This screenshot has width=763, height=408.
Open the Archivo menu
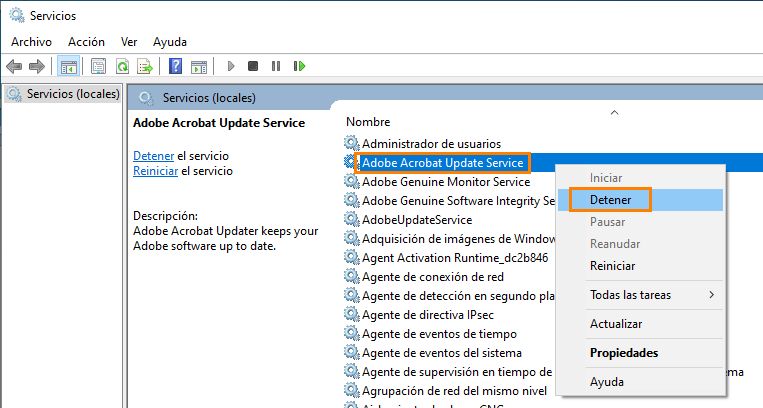(32, 42)
